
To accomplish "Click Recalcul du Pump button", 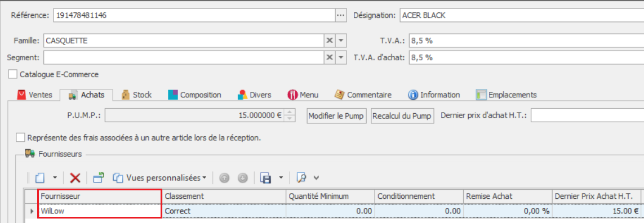I will [402, 116].
